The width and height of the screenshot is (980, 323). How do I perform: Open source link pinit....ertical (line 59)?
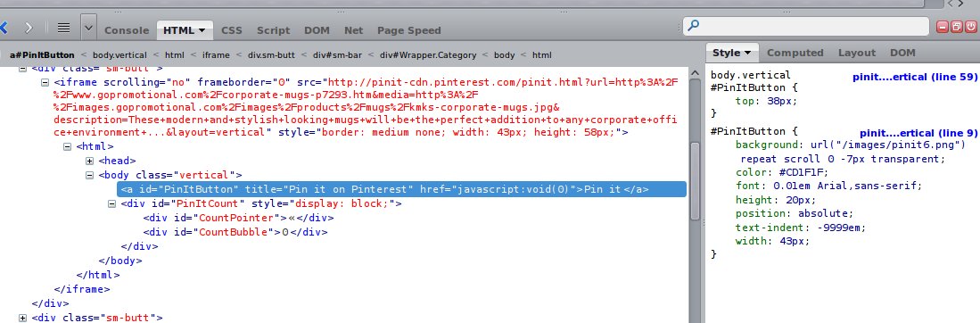point(914,78)
